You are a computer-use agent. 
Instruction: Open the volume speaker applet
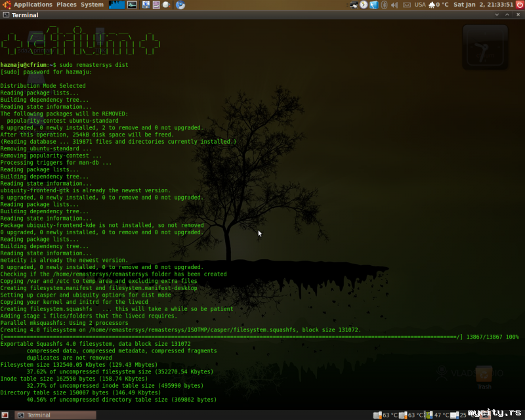coord(394,5)
